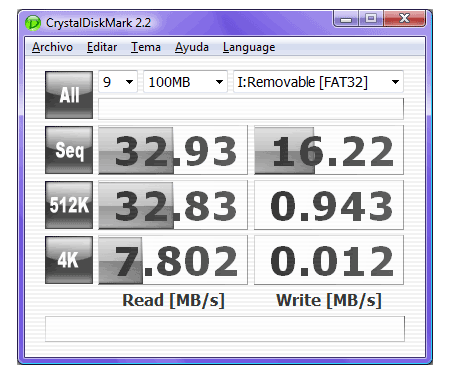
Task: Click the 512K read result 32.83
Action: click(x=173, y=205)
